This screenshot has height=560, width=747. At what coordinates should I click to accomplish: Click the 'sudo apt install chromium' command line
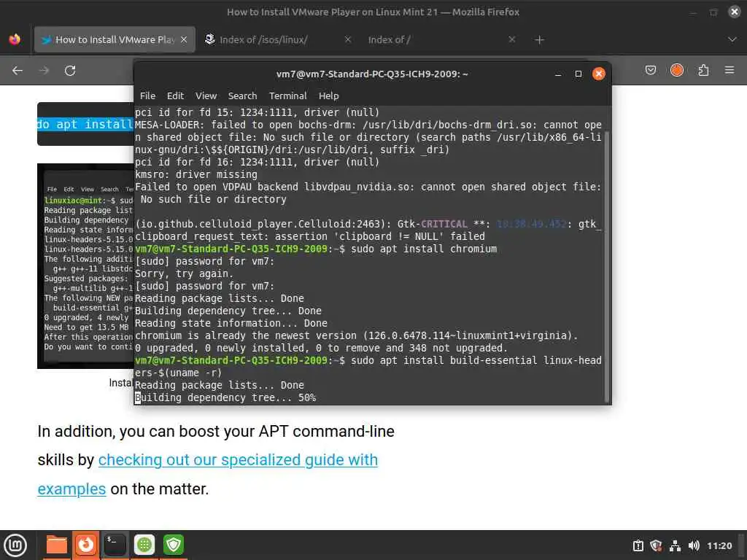pos(316,249)
